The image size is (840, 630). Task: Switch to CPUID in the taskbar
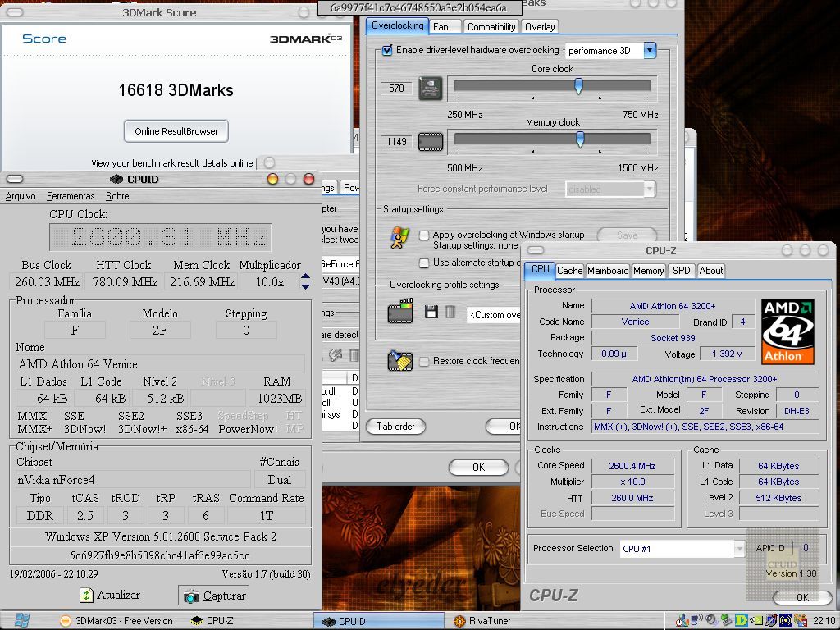pos(378,621)
